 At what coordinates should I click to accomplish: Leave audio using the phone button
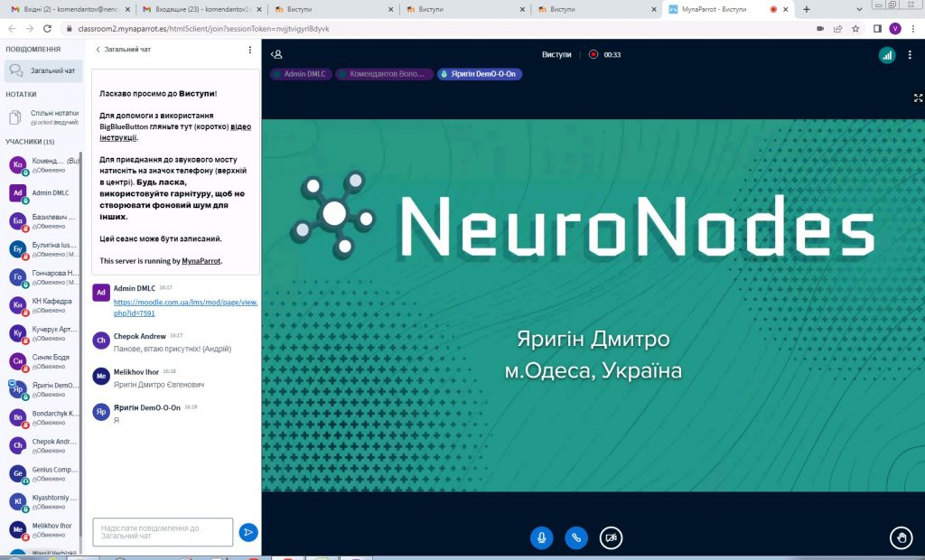[576, 538]
